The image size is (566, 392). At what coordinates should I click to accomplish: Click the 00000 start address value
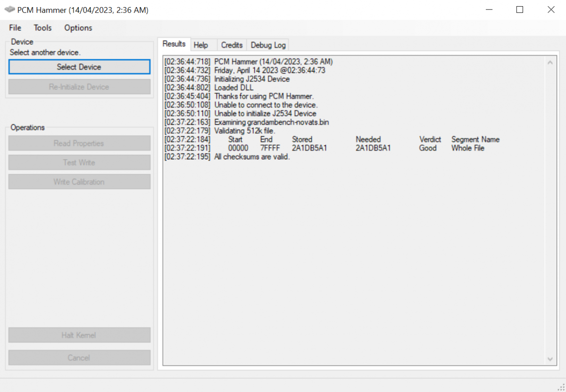pos(238,148)
